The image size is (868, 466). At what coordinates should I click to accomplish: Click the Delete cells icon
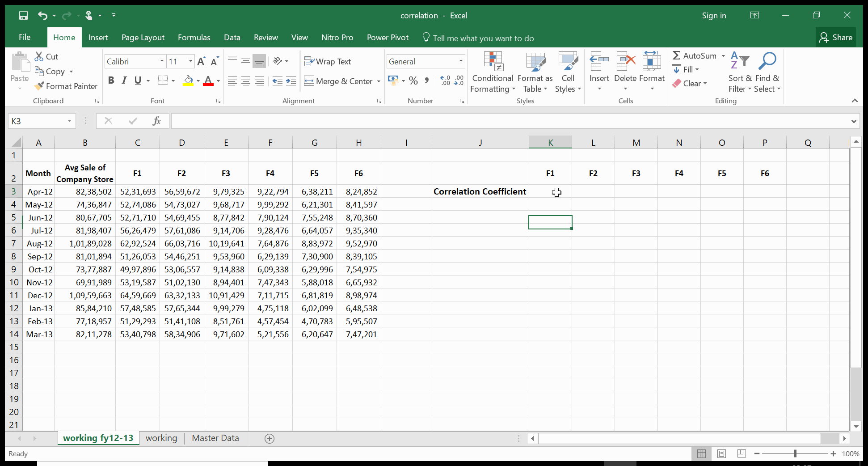(x=625, y=61)
